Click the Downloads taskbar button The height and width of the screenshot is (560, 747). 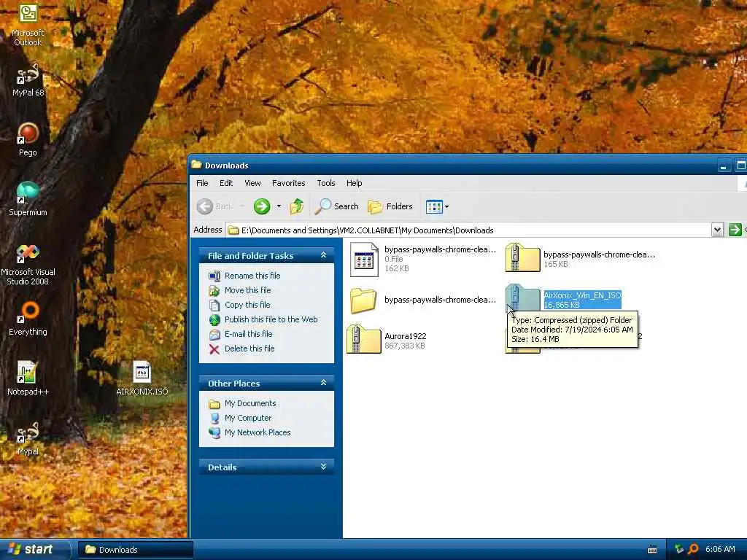tap(135, 550)
